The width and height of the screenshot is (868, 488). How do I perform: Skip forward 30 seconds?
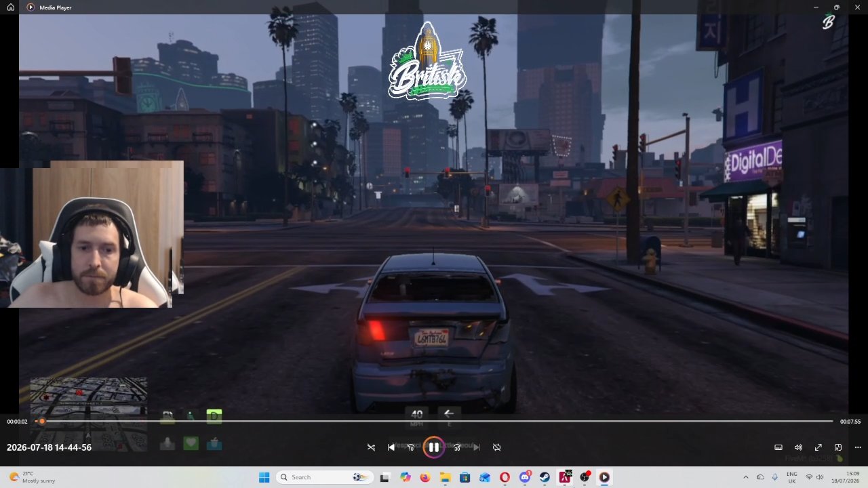[x=456, y=447]
